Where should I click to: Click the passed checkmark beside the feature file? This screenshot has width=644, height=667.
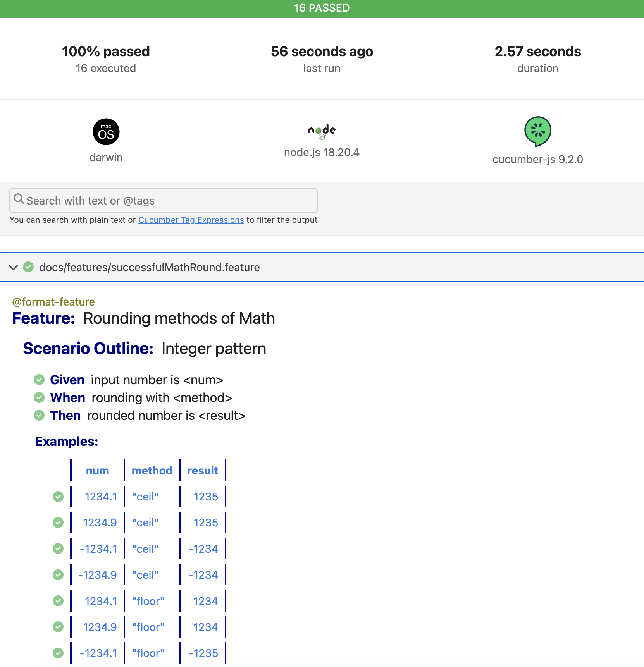click(x=28, y=267)
